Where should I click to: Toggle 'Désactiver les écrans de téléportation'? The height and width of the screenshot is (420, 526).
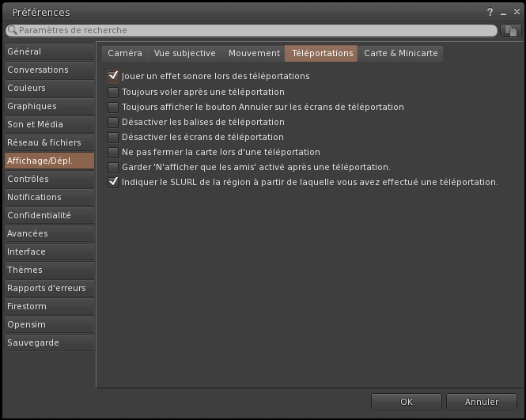(x=113, y=137)
